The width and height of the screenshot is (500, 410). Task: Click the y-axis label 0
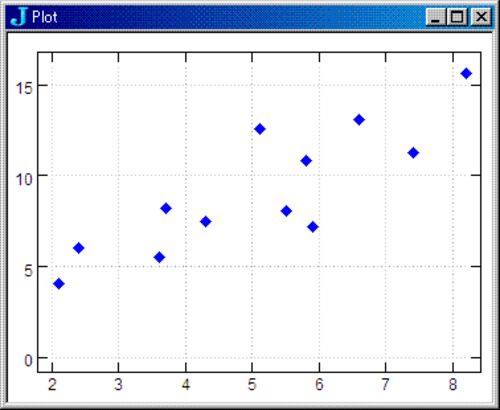pos(28,360)
